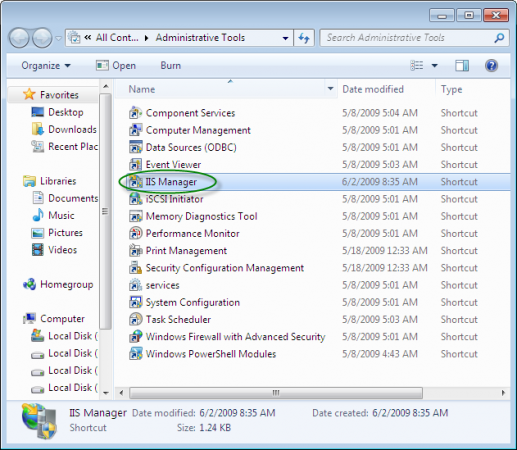517x450 pixels.
Task: Click the search magnifier icon
Action: click(499, 38)
